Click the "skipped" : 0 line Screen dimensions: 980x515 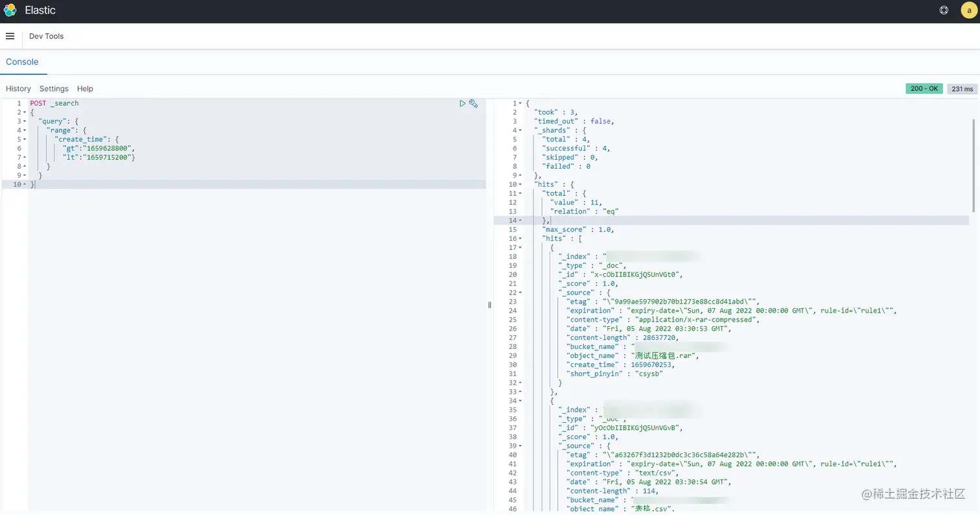click(570, 158)
